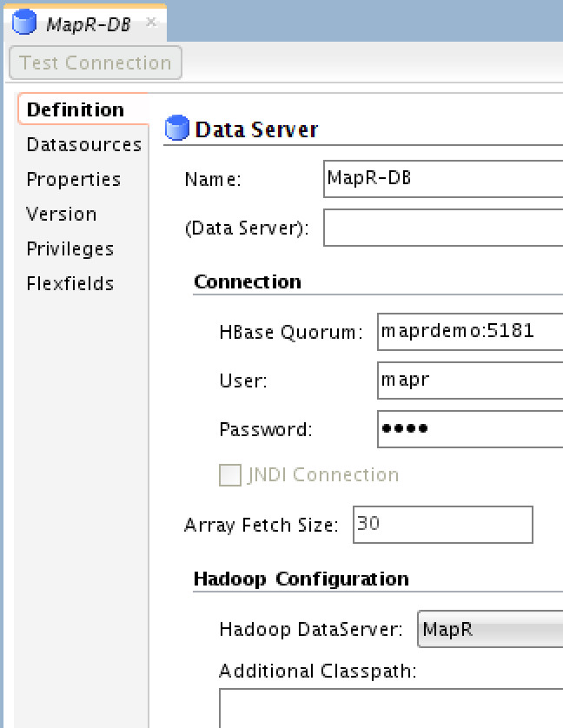Click the Array Fetch Size label

pos(262,525)
